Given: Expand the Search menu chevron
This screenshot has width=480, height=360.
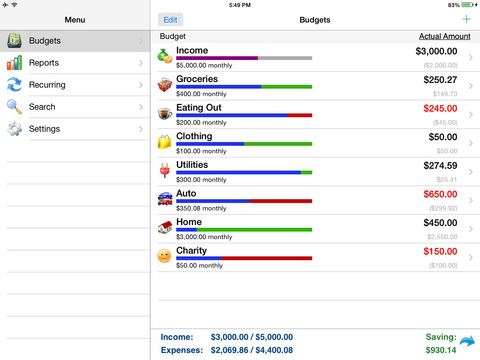Looking at the screenshot, I should tap(141, 107).
